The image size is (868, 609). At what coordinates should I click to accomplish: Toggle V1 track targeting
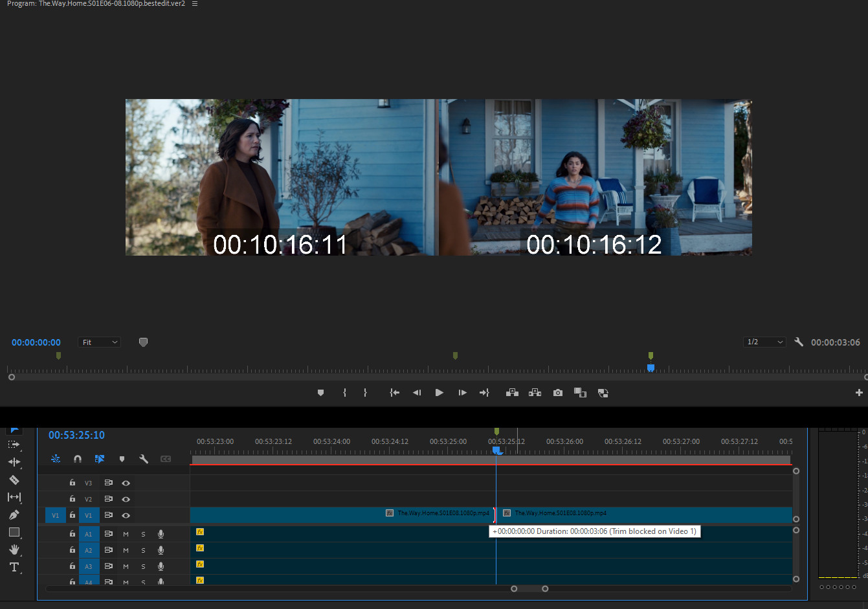pyautogui.click(x=89, y=515)
